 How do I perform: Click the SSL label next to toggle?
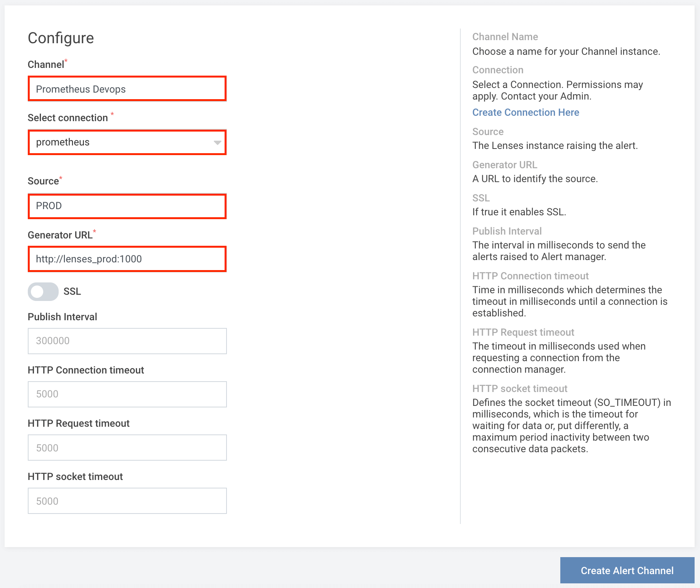click(x=72, y=291)
